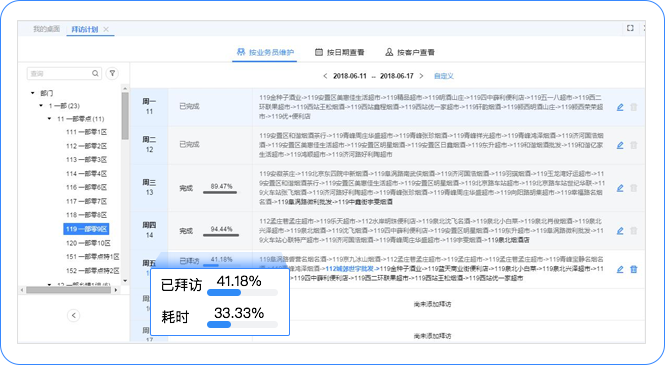Switch to 按客户查看 view
Viewport: 665px width, 365px height.
pos(410,52)
